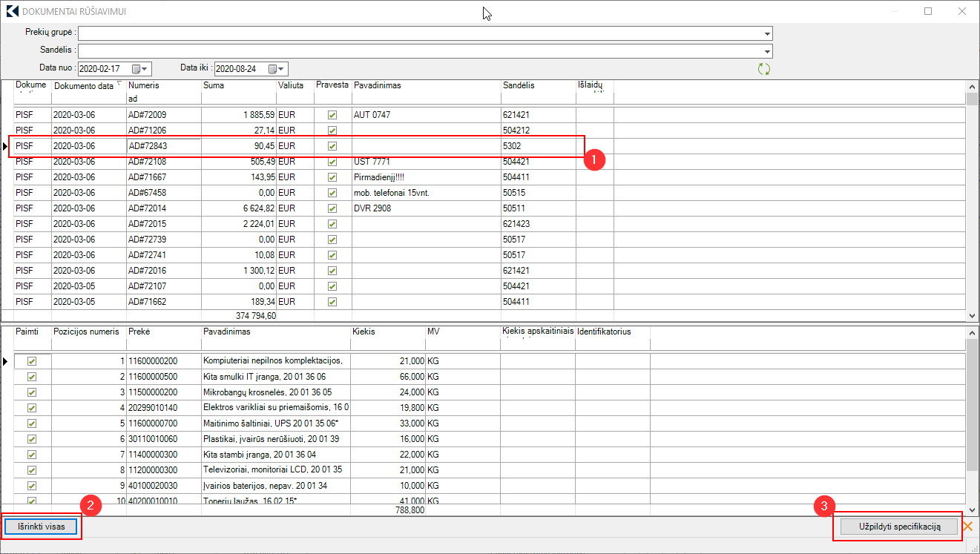
Task: Click the Išrinkti visas button
Action: click(x=41, y=527)
